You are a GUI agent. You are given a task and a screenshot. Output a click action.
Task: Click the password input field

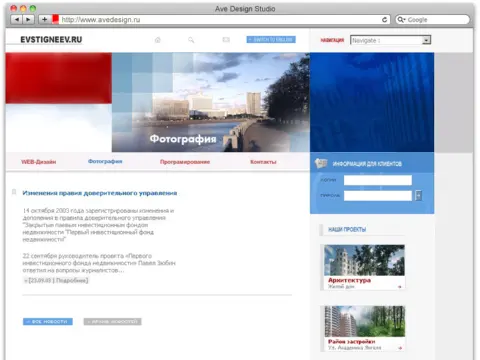(378, 196)
